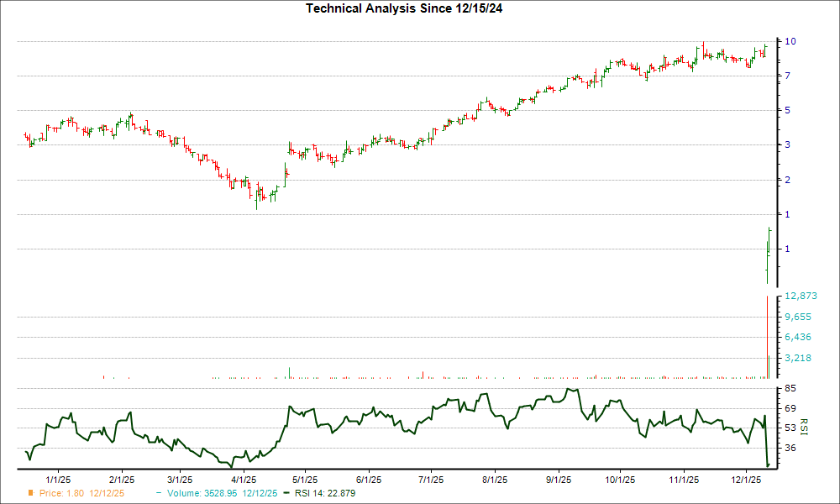The width and height of the screenshot is (840, 504).
Task: Click the peak candlestick near the 10 price level
Action: [704, 46]
